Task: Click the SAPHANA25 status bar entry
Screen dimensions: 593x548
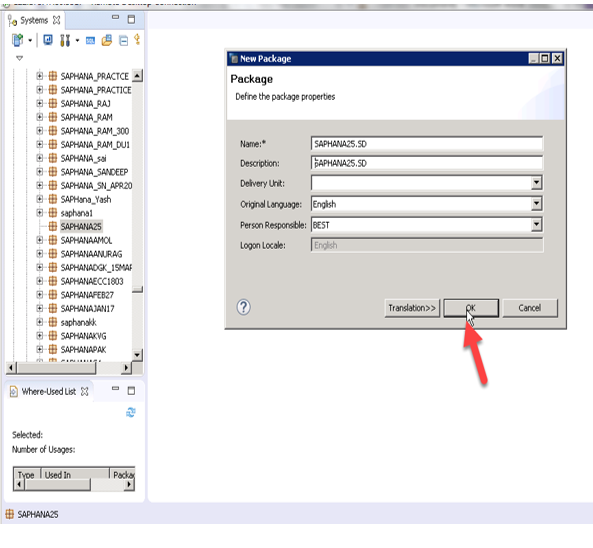Action: (32, 514)
